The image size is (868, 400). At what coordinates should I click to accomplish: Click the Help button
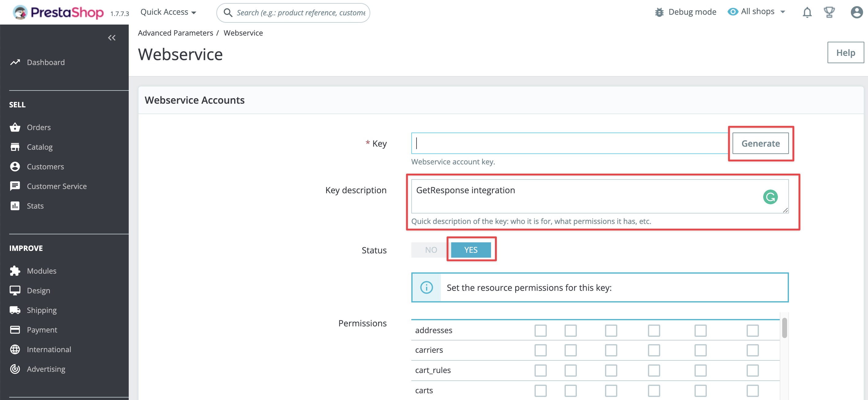pyautogui.click(x=845, y=53)
